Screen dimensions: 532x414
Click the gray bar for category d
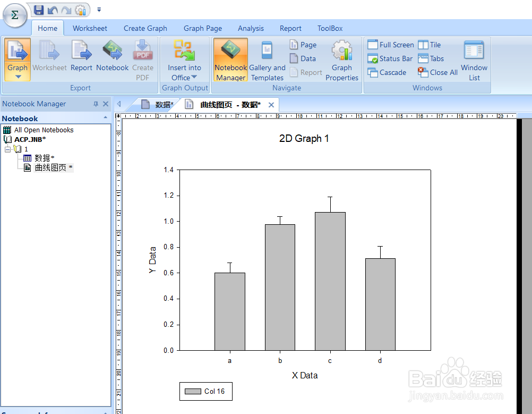(380, 305)
